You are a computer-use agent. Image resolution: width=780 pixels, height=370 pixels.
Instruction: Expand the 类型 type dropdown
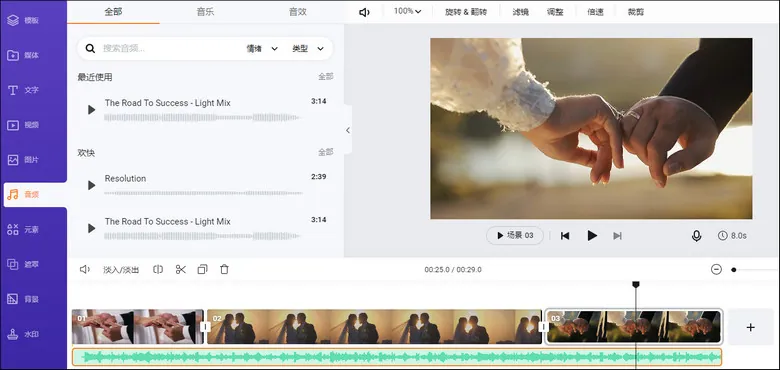(308, 48)
